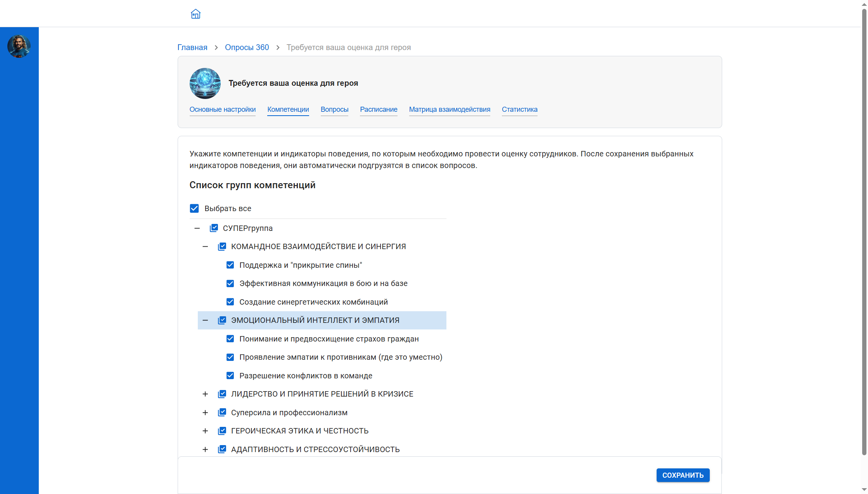This screenshot has height=494, width=868.
Task: Collapse the СУПЕРгруппа tree node
Action: 197,228
